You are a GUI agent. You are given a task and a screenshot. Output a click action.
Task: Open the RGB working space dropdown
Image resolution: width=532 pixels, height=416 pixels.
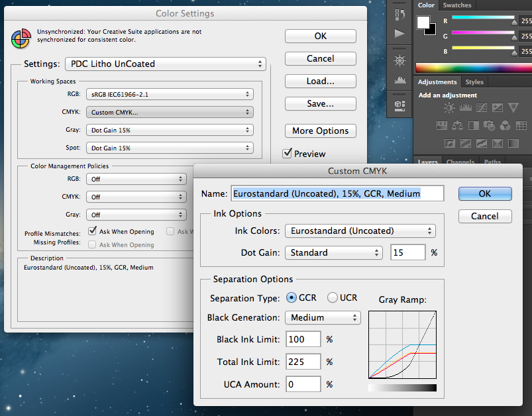click(172, 94)
